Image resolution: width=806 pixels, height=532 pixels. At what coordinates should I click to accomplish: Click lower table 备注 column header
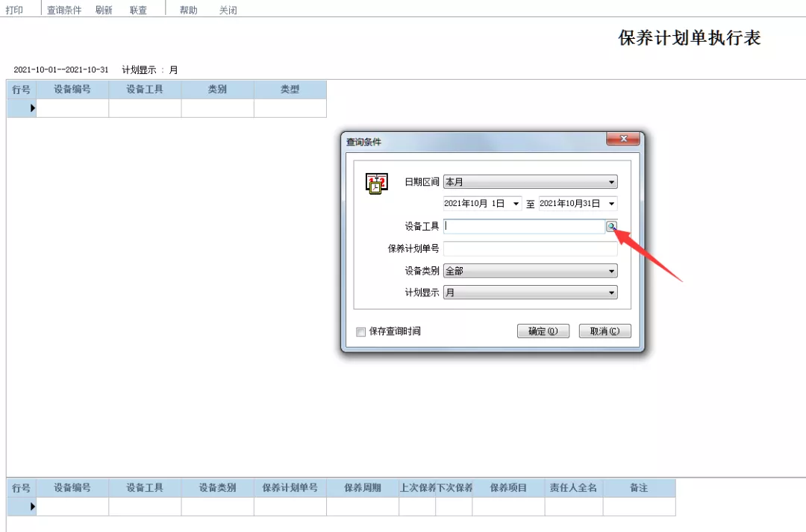coord(639,488)
